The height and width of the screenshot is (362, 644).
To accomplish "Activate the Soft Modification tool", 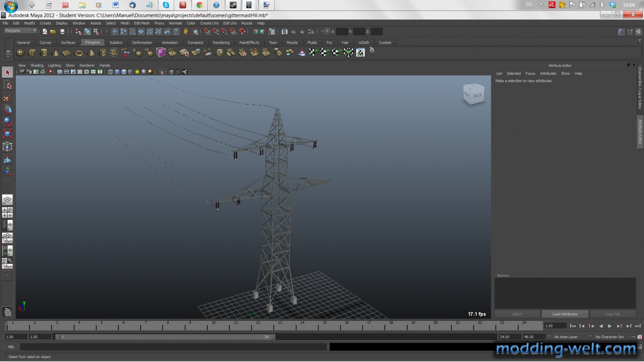I will [x=7, y=159].
